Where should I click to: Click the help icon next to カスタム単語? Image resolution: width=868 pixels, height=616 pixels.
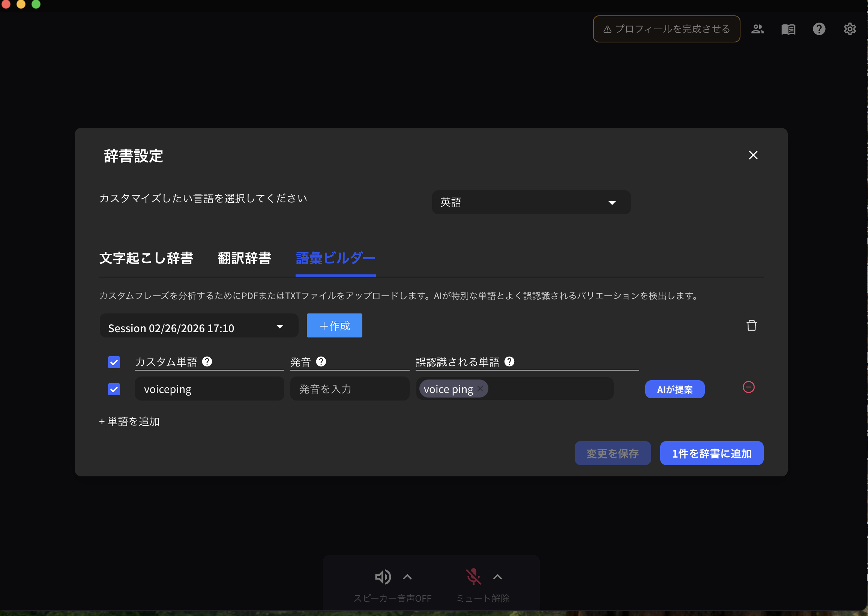click(207, 361)
